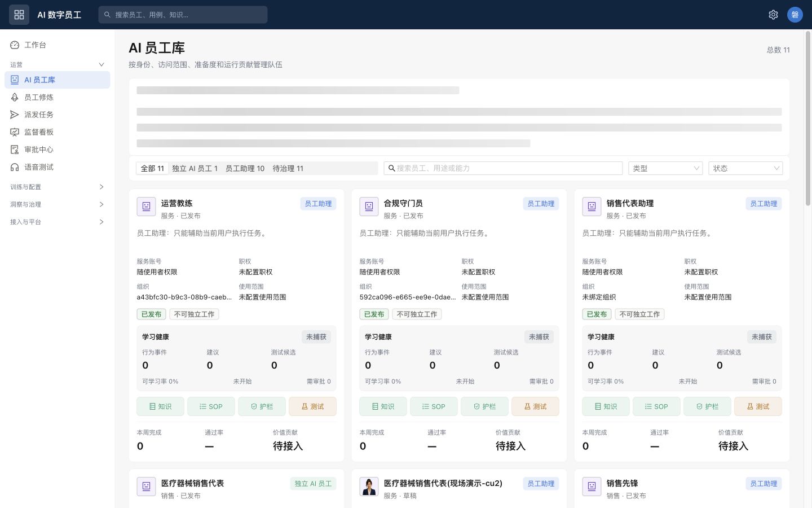Open the 状态 filter dropdown
The width and height of the screenshot is (812, 508).
click(745, 168)
